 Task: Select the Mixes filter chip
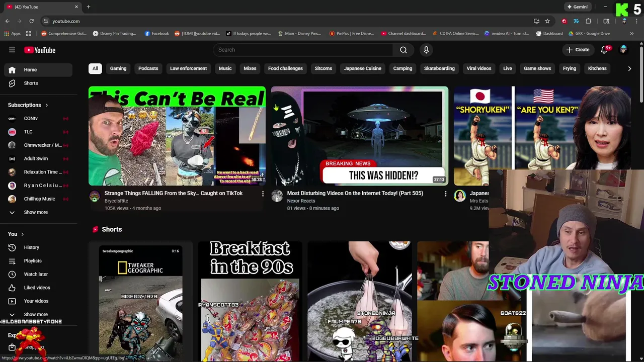(x=250, y=68)
